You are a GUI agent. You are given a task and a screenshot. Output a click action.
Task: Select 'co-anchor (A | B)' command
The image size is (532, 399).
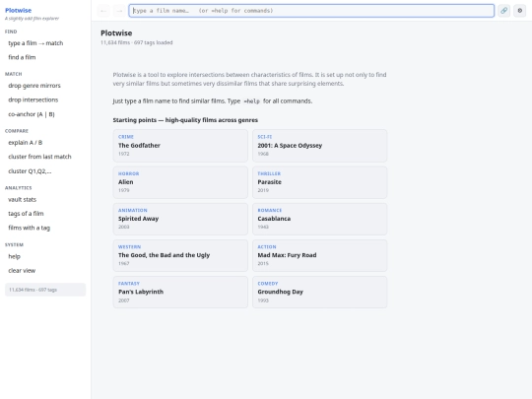pyautogui.click(x=45, y=114)
